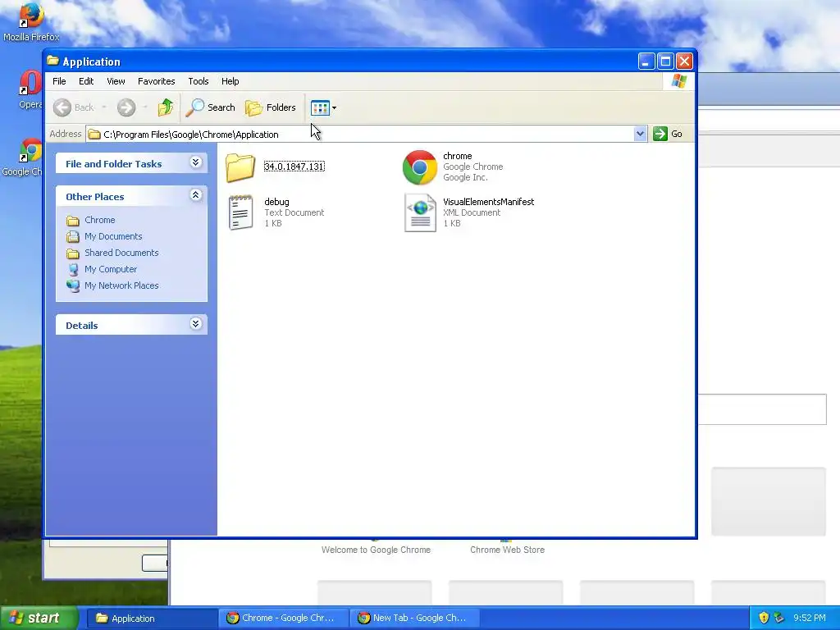
Task: Open the Favorites menu
Action: click(x=156, y=81)
